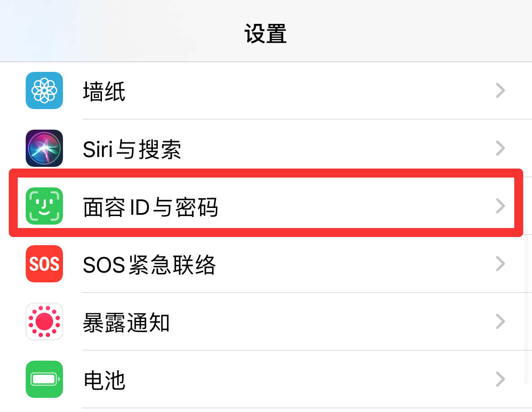The height and width of the screenshot is (412, 532).
Task: Tap the Wallpaper flower icon
Action: pyautogui.click(x=44, y=90)
